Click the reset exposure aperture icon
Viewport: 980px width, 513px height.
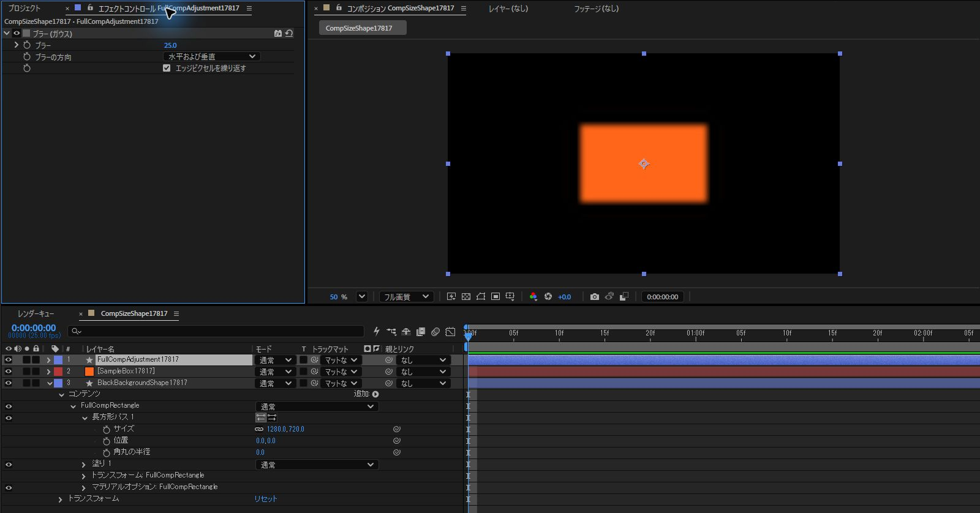[x=548, y=296]
